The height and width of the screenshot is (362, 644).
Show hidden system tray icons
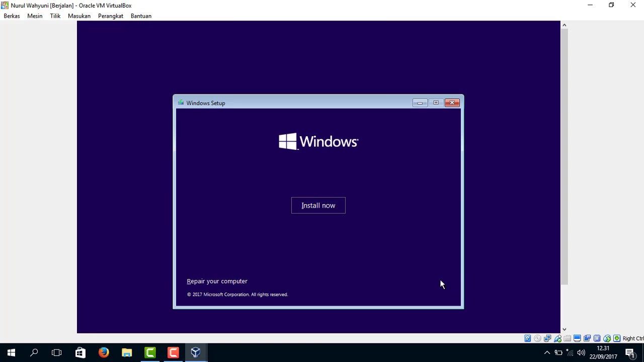(547, 352)
